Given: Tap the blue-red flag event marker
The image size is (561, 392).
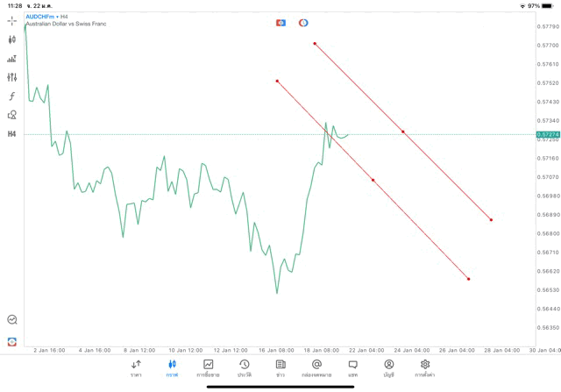Looking at the screenshot, I should pos(280,23).
